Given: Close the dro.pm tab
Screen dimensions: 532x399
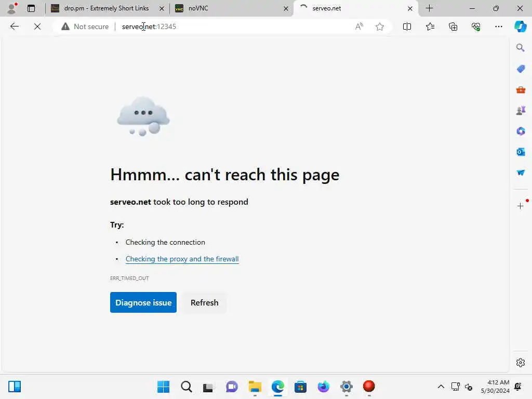Looking at the screenshot, I should point(162,8).
